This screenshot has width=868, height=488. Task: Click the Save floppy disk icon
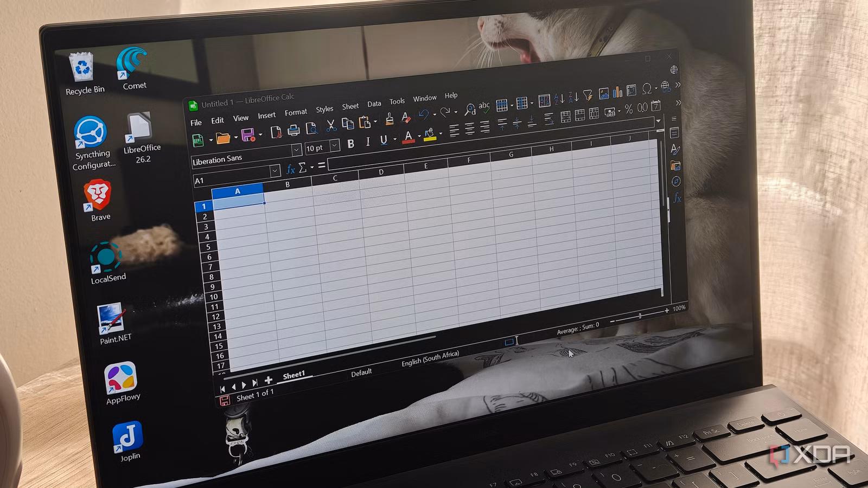click(248, 136)
